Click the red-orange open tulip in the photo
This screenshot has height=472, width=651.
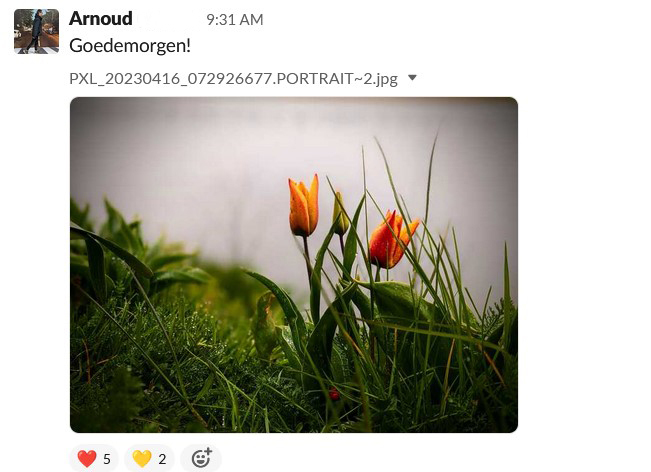[x=391, y=240]
